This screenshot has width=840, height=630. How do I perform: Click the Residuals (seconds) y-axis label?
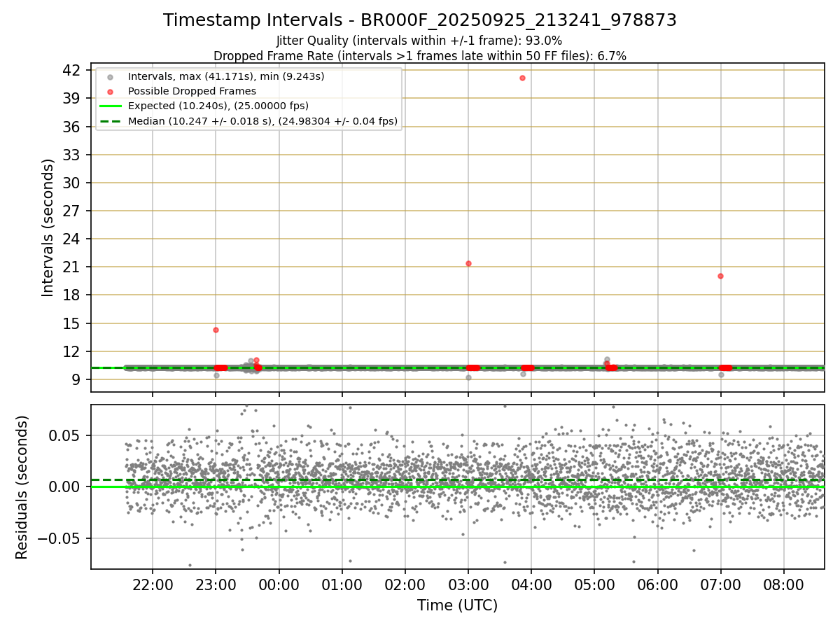pyautogui.click(x=22, y=487)
